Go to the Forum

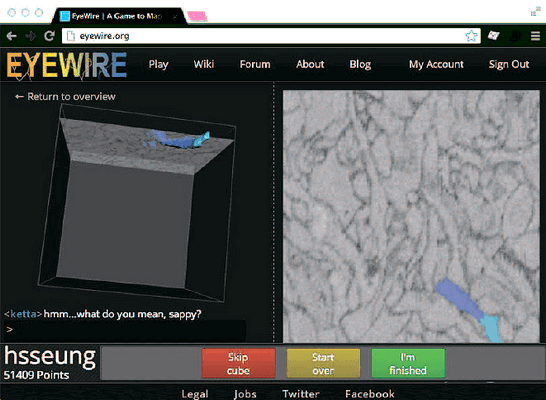(x=255, y=64)
